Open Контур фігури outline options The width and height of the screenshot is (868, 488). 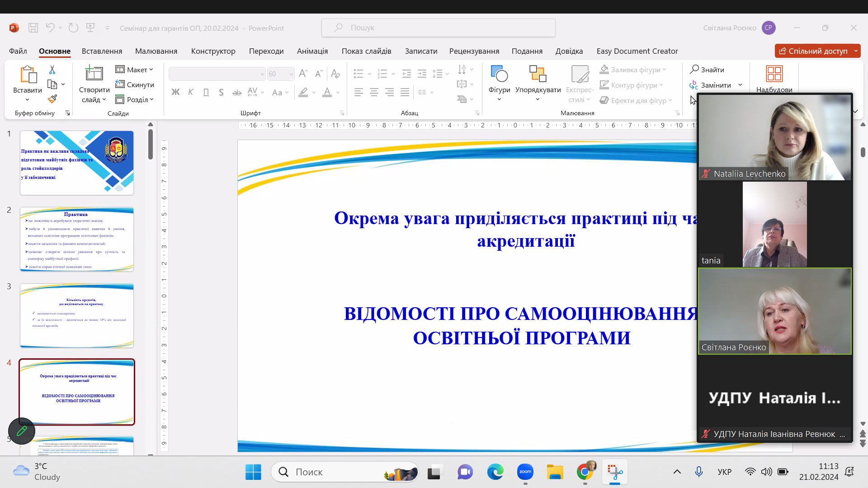click(632, 85)
